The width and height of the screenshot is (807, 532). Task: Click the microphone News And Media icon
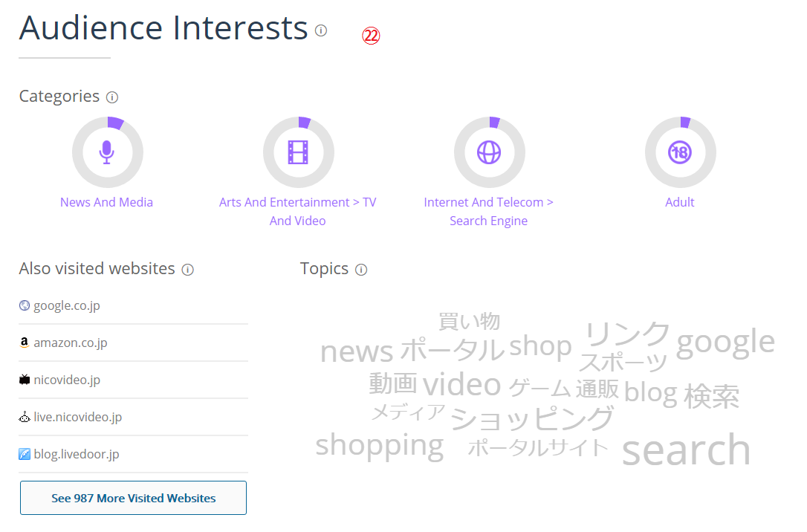(107, 152)
